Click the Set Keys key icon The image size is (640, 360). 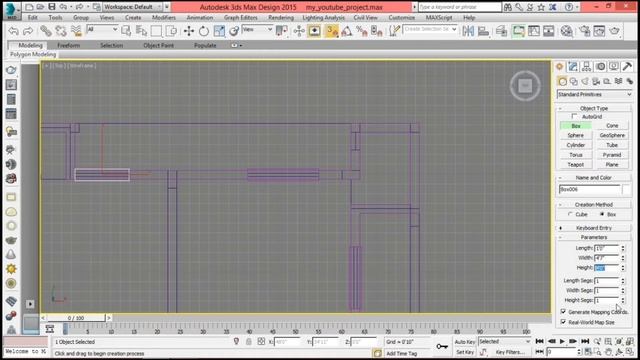click(442, 347)
